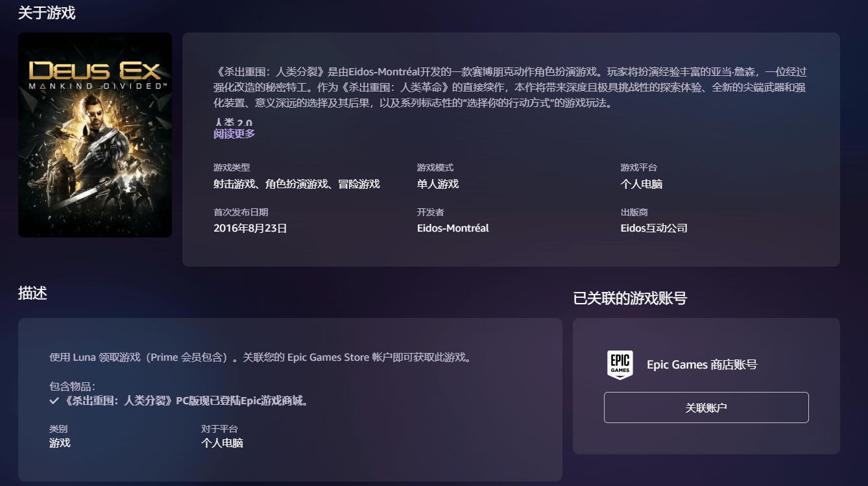868x486 pixels.
Task: Click the Luna claim instructions text
Action: pyautogui.click(x=259, y=358)
